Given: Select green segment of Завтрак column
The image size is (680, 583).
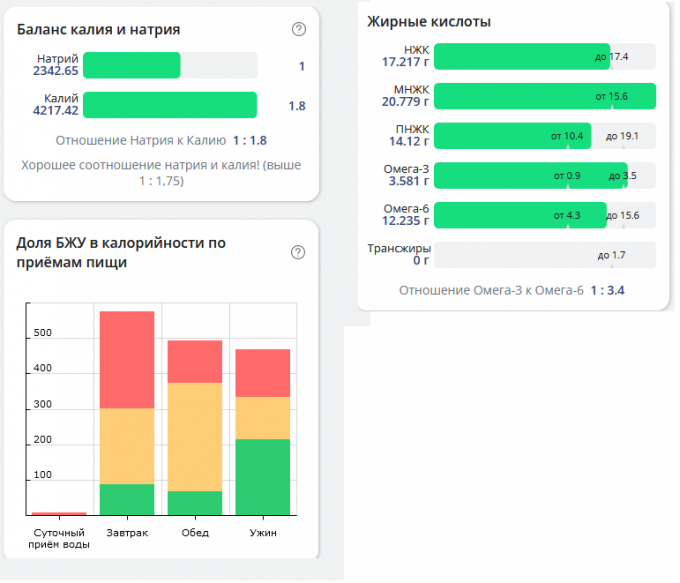Looking at the screenshot, I should 127,499.
